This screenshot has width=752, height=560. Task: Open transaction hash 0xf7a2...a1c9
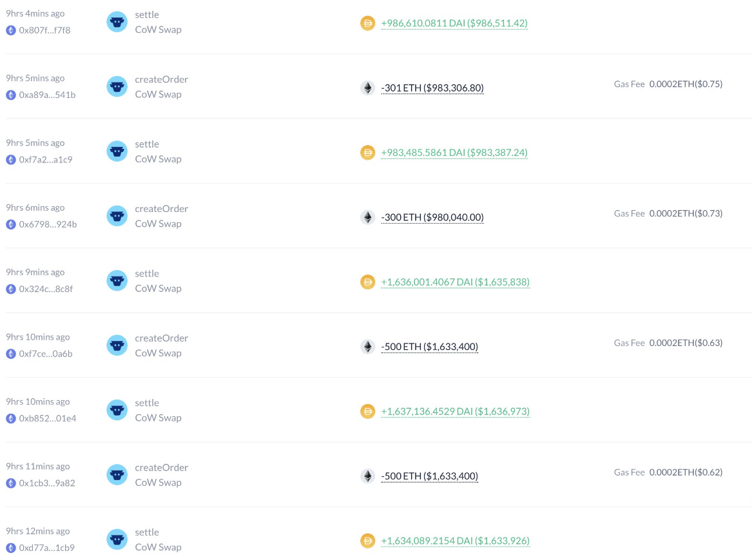(x=46, y=160)
